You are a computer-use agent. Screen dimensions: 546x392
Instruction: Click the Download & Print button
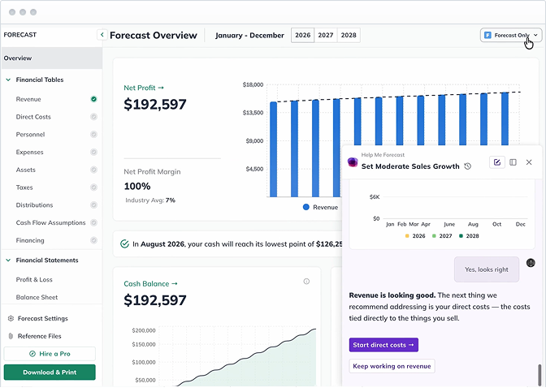point(50,373)
